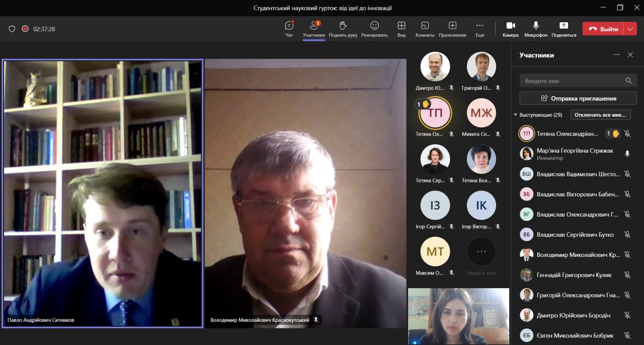Viewport: 644px width, 345px height.
Task: Click Дмитро Ю... avatar tile
Action: click(435, 66)
